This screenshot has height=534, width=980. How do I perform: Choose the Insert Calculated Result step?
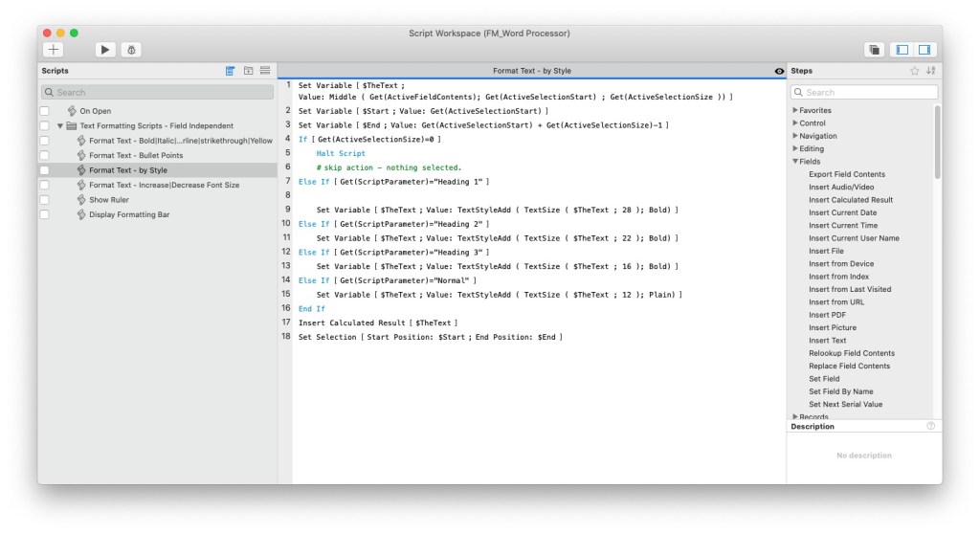(850, 200)
